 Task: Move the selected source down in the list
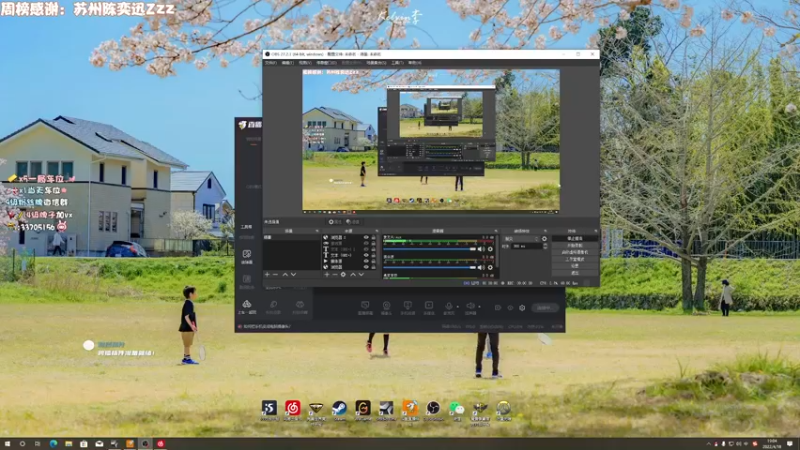(361, 274)
